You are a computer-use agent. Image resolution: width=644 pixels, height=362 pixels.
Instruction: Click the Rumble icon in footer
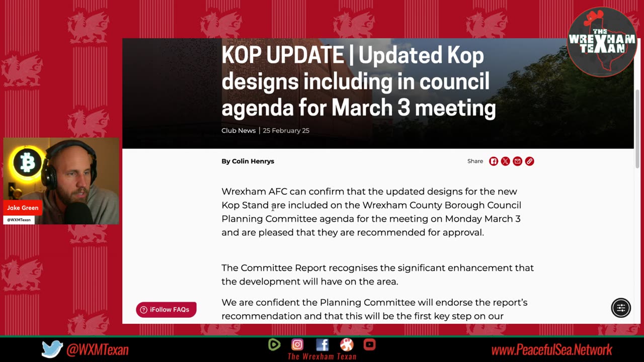(x=274, y=344)
